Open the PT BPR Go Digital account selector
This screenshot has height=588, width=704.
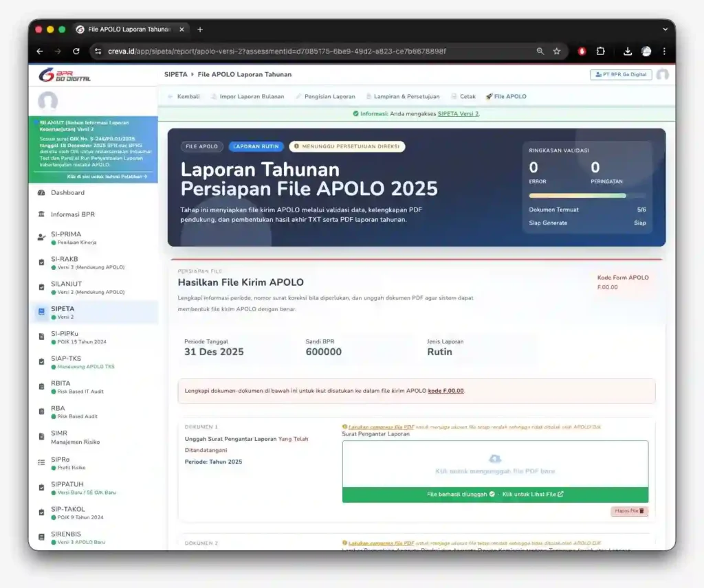[x=620, y=74]
